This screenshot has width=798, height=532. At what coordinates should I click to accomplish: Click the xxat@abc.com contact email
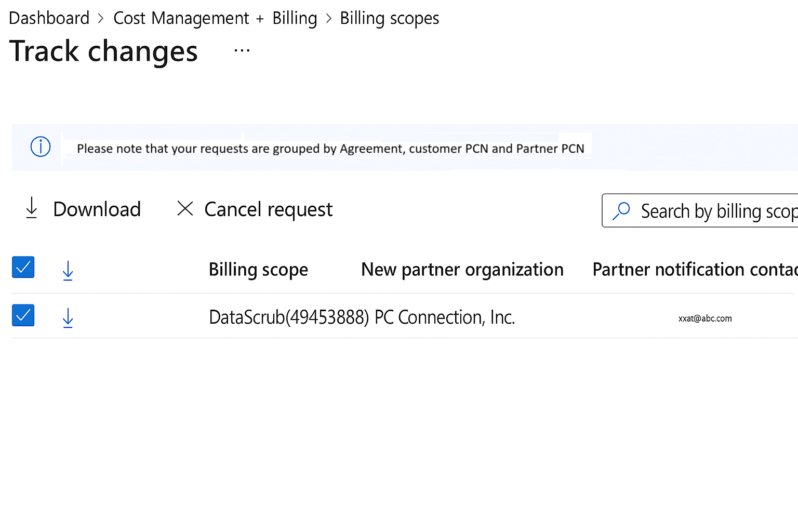[x=705, y=318]
